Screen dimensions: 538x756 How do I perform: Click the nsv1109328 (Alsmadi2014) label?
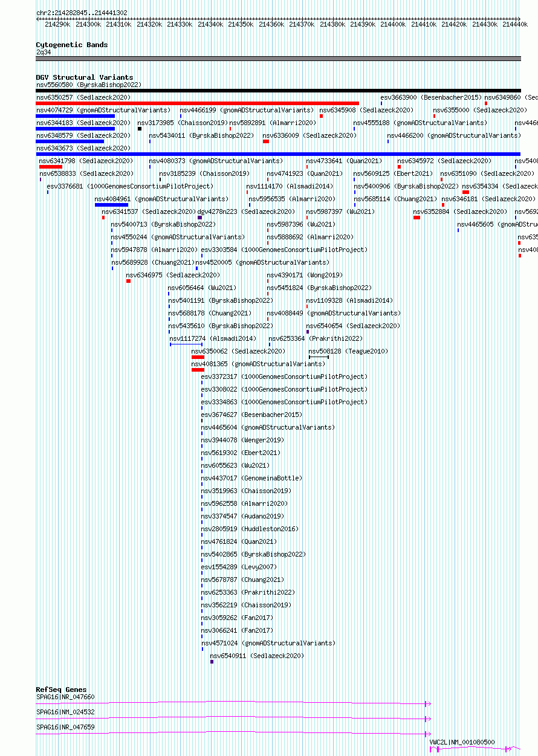click(x=349, y=300)
